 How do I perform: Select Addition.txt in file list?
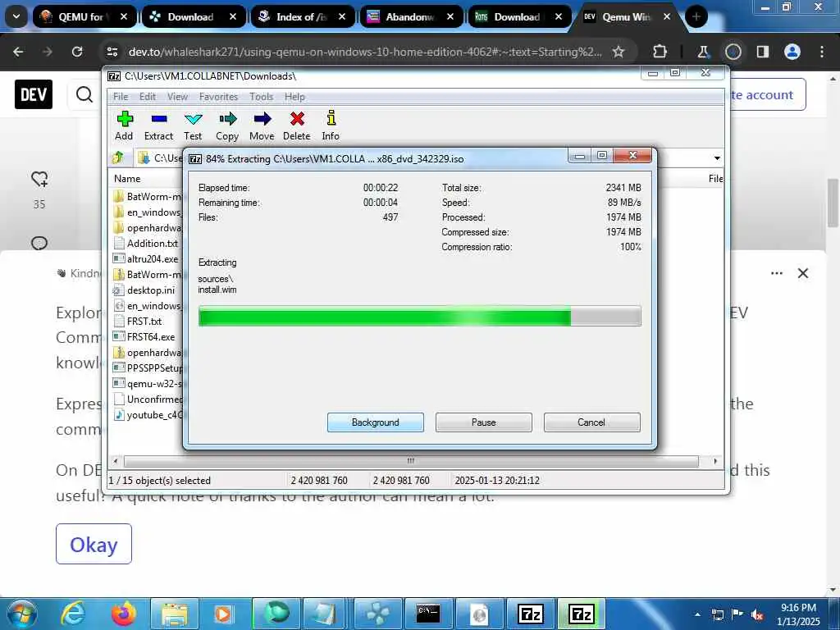[146, 243]
